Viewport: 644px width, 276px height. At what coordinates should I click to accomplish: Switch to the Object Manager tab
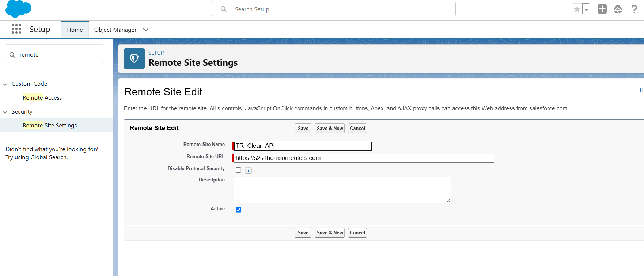coord(115,30)
